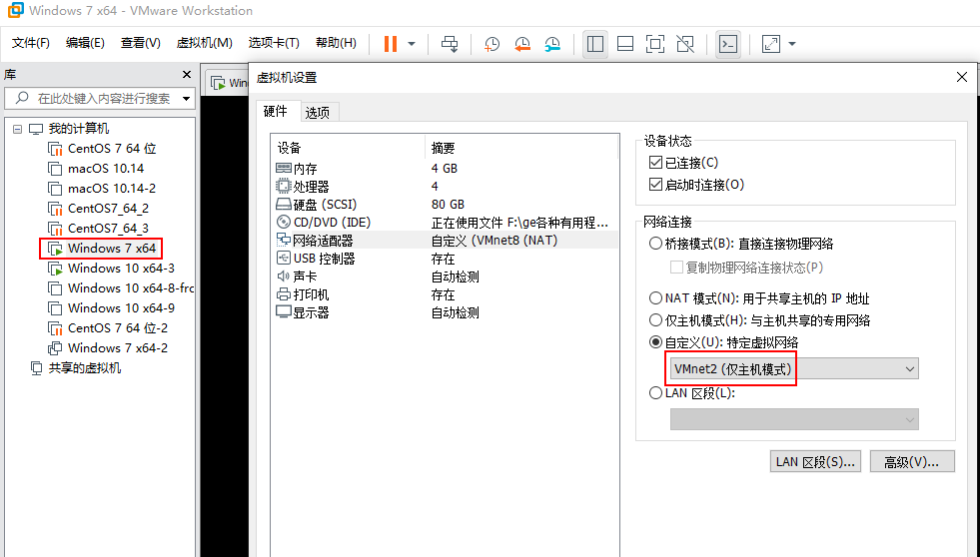This screenshot has width=980, height=557.
Task: Select macOS 10.14 virtual machine
Action: [x=96, y=169]
